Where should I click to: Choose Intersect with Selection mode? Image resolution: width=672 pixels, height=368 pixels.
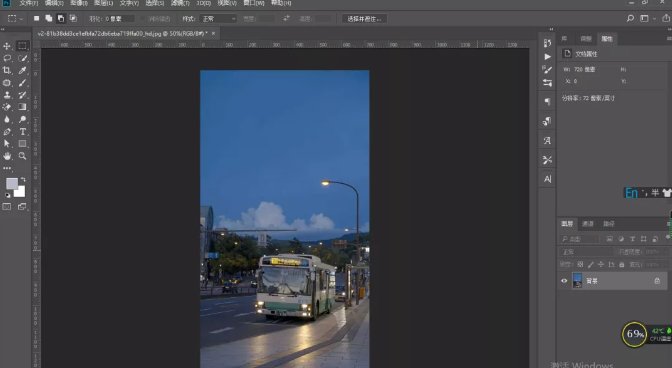click(73, 18)
